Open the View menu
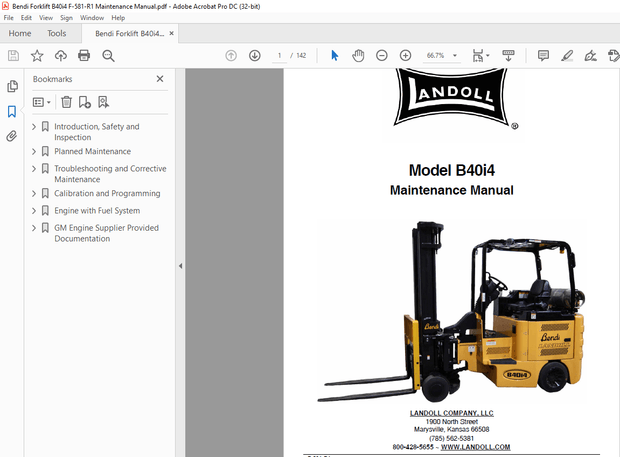The image size is (620, 457). coord(46,18)
